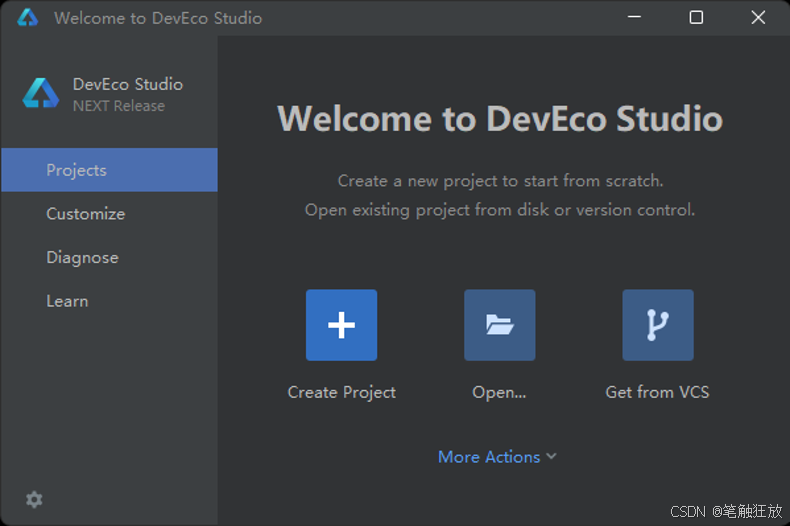Image resolution: width=790 pixels, height=526 pixels.
Task: Switch to the Customize tab
Action: tap(109, 214)
